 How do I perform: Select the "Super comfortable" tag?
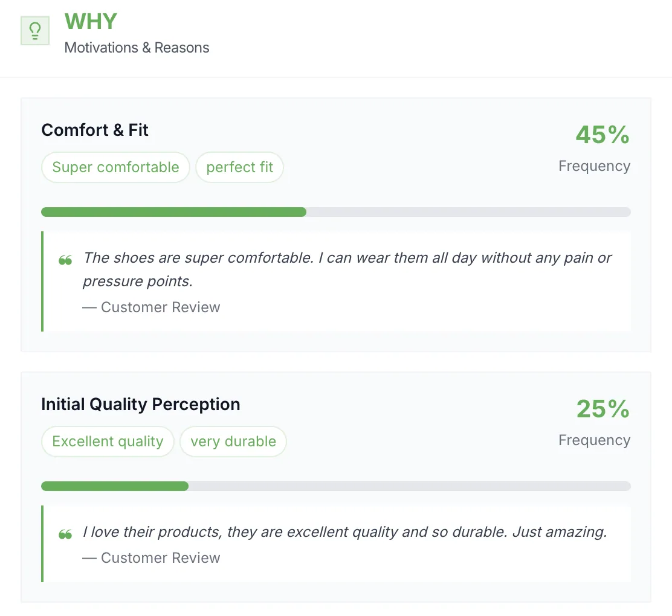(115, 167)
